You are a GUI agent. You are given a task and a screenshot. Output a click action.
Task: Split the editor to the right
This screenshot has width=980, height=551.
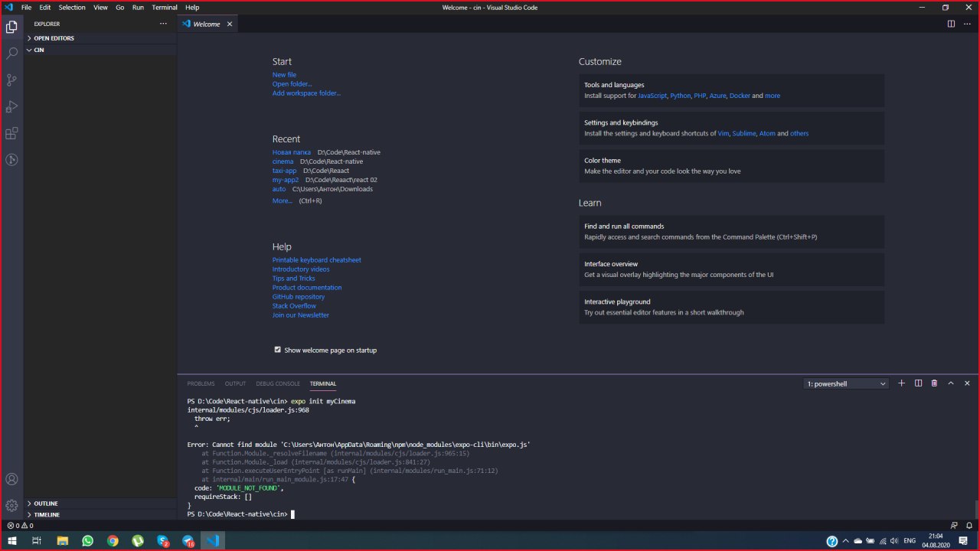point(951,24)
